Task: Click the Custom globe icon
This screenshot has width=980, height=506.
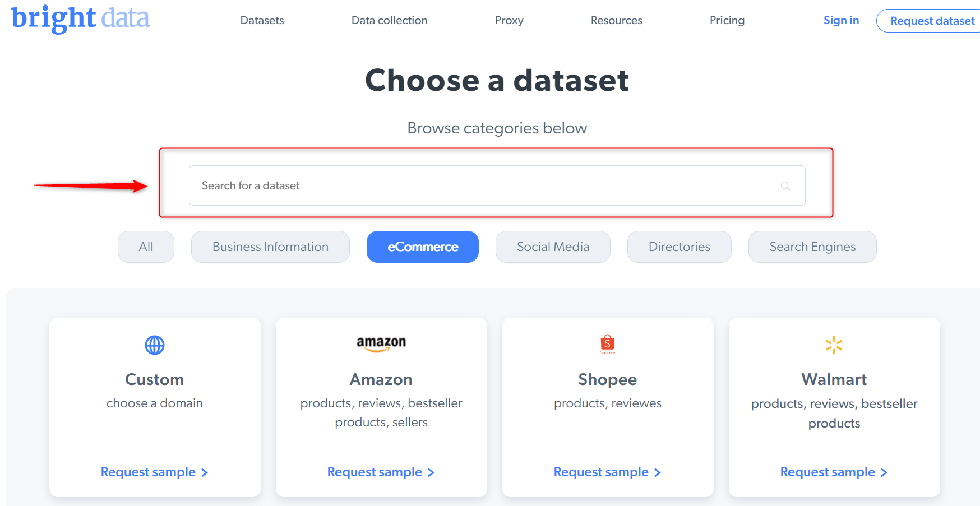Action: (155, 345)
